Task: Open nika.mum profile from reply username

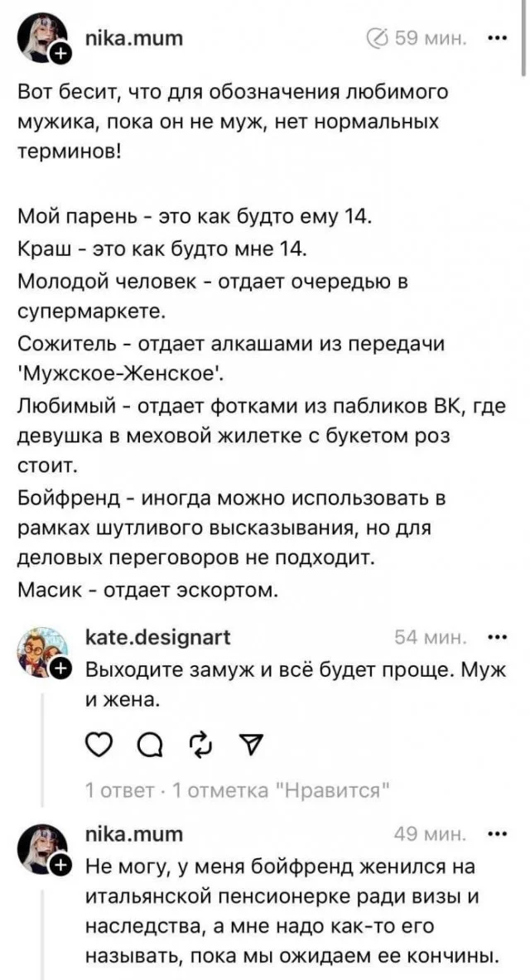Action: tap(134, 833)
